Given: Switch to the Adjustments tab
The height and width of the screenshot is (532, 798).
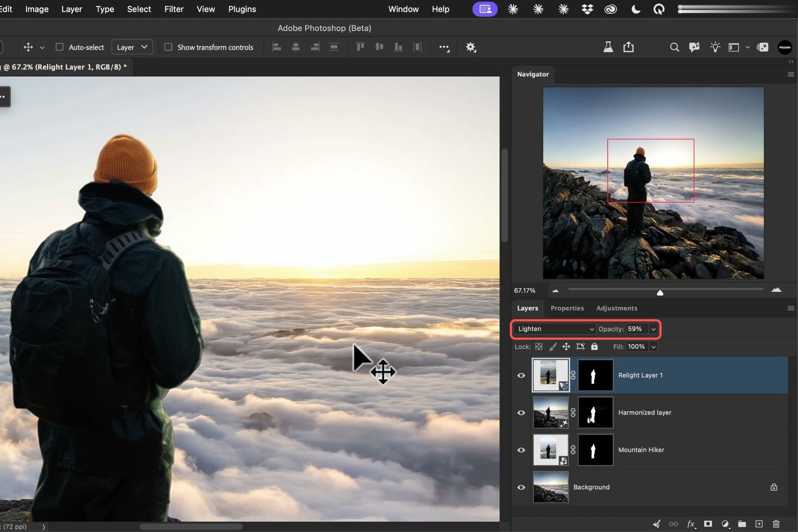Looking at the screenshot, I should [617, 308].
